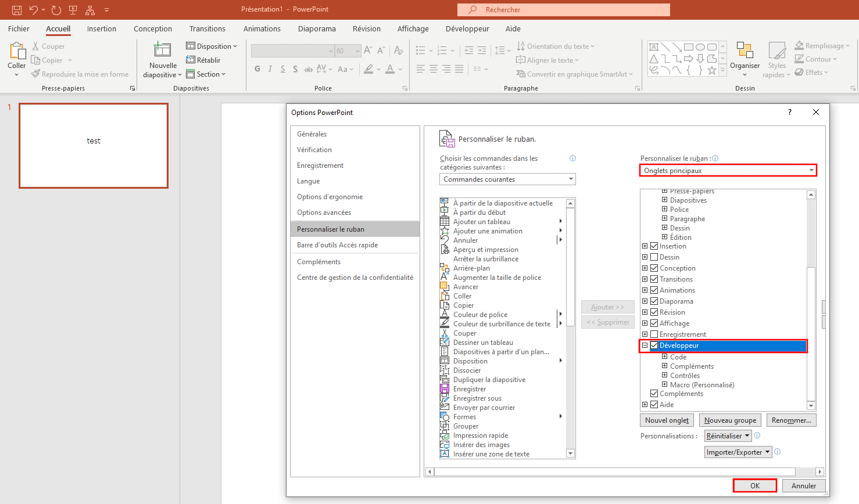
Task: Select Centre de gestion de la confidentialité
Action: pyautogui.click(x=355, y=278)
